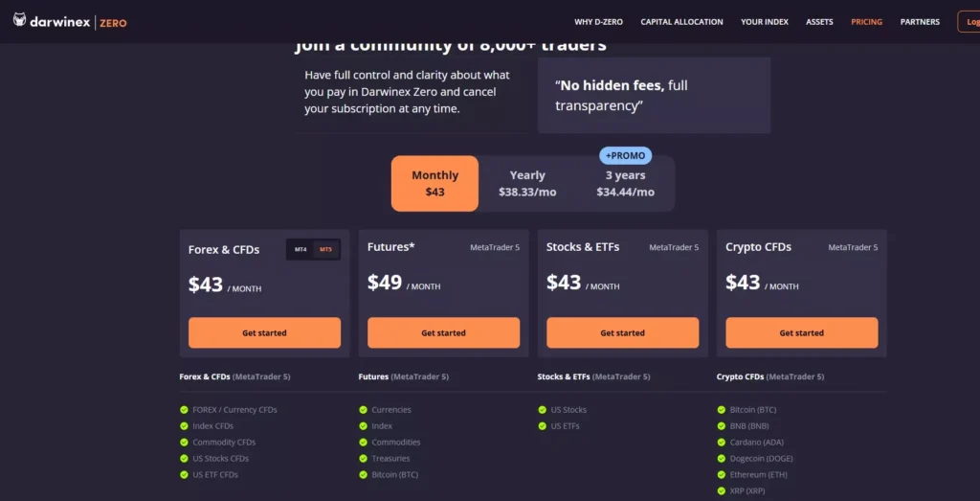Choose the 3 years $34.44/mo plan
This screenshot has width=980, height=501.
[x=625, y=183]
